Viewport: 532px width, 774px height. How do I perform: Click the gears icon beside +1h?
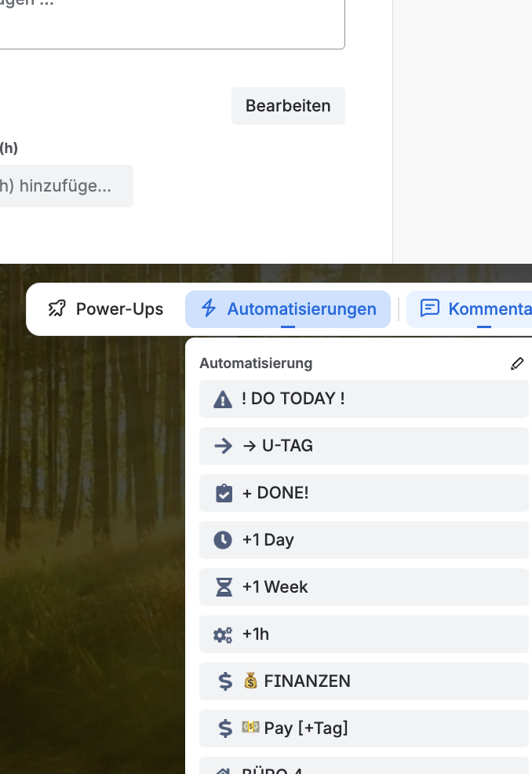(x=223, y=635)
